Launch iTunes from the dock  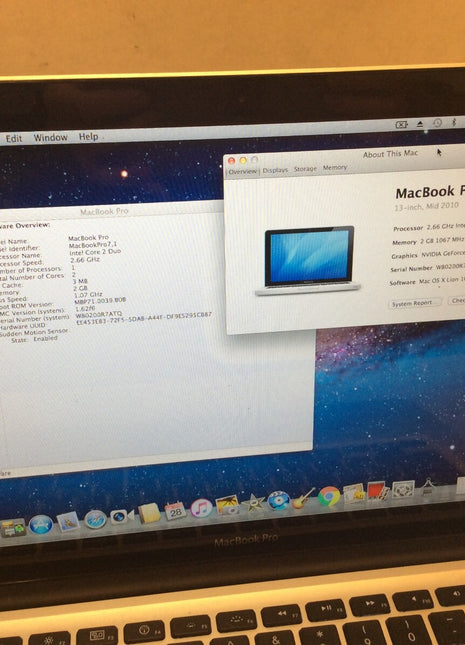tap(201, 509)
